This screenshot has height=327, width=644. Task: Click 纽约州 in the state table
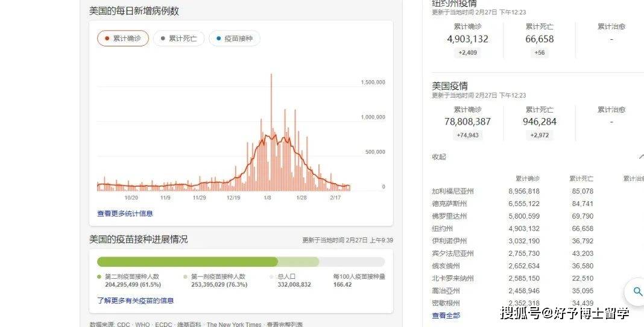coord(443,228)
